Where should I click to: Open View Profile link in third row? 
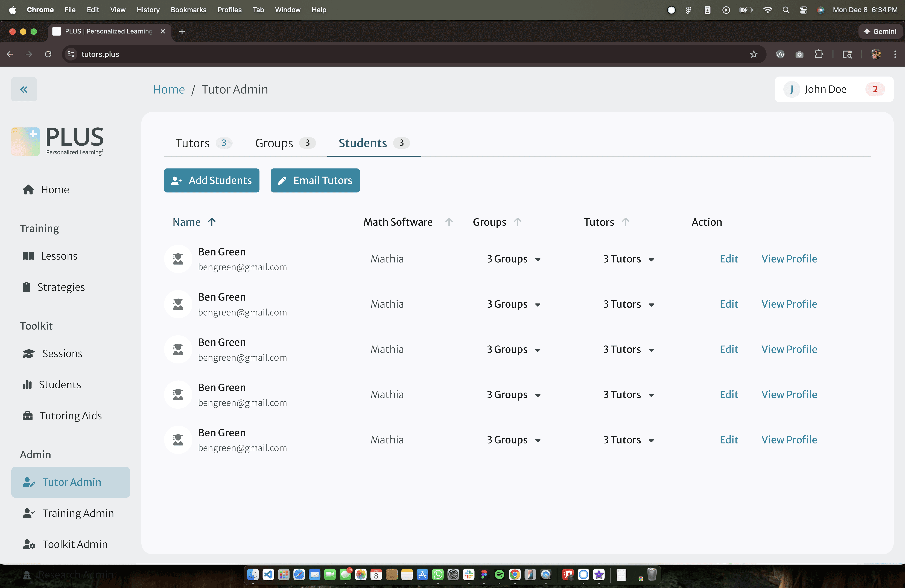789,349
